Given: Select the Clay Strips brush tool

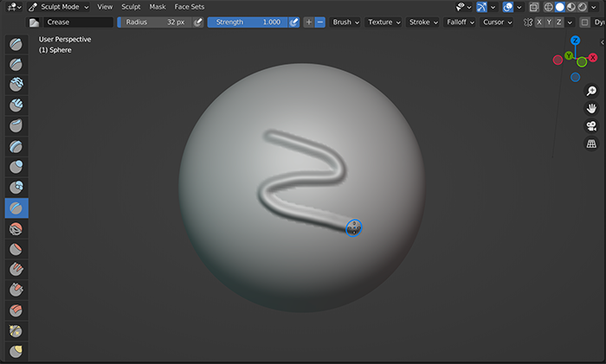Looking at the screenshot, I should click(x=16, y=105).
